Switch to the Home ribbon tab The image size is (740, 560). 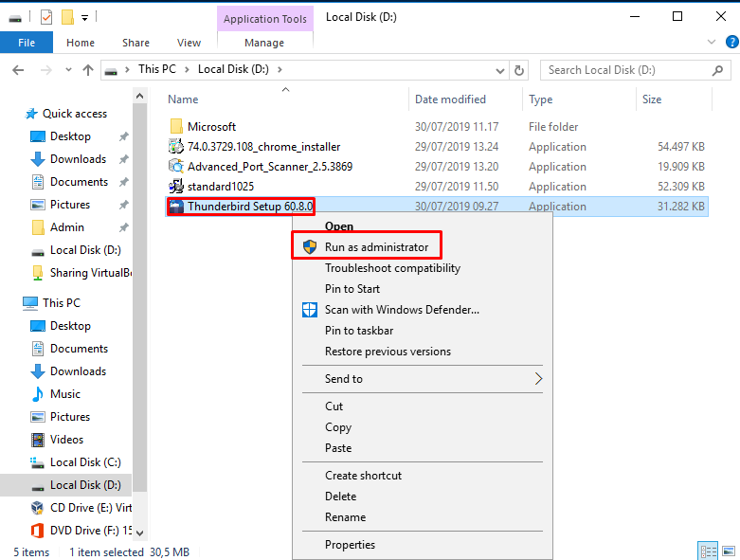click(81, 43)
